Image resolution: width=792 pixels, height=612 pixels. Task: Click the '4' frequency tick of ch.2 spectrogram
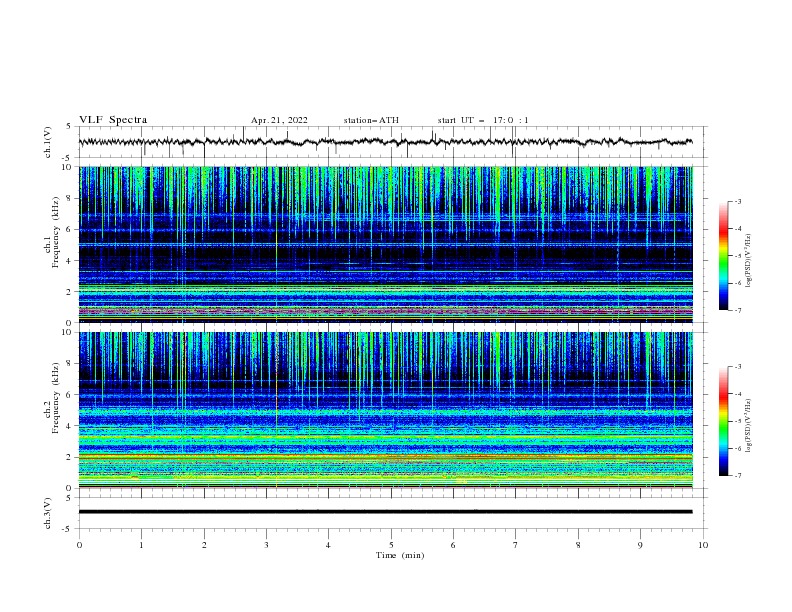[x=70, y=426]
